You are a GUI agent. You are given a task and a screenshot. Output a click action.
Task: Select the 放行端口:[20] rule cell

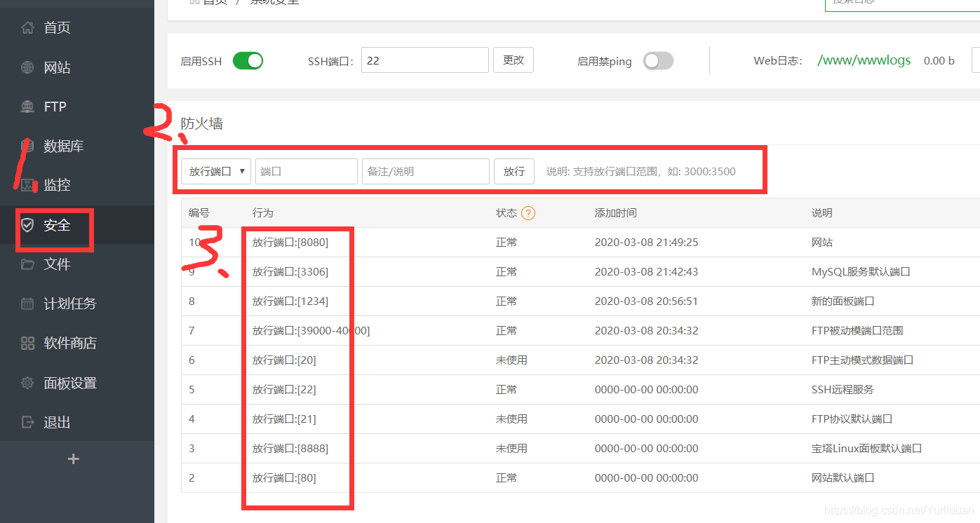coord(284,360)
